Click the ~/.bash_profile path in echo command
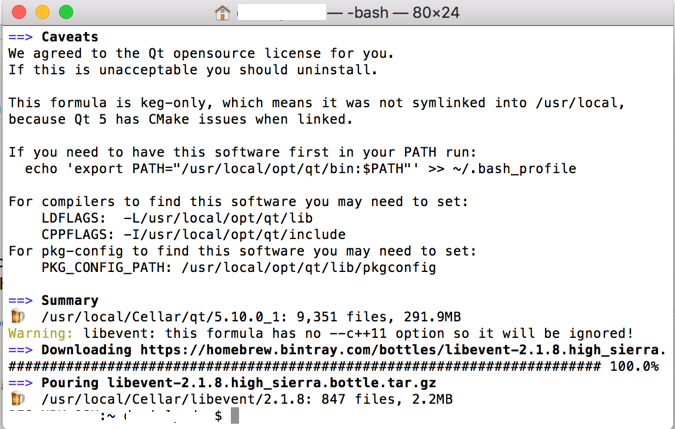The height and width of the screenshot is (429, 675). 514,169
